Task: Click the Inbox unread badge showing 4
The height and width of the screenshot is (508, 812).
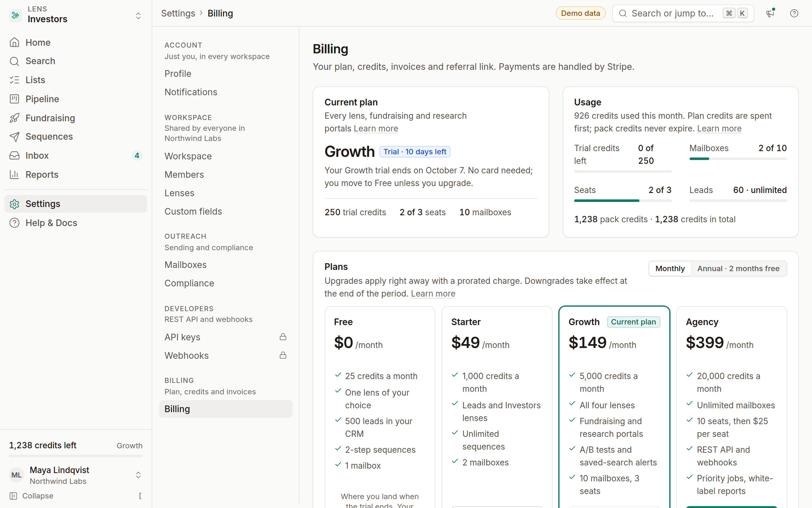Action: tap(137, 156)
